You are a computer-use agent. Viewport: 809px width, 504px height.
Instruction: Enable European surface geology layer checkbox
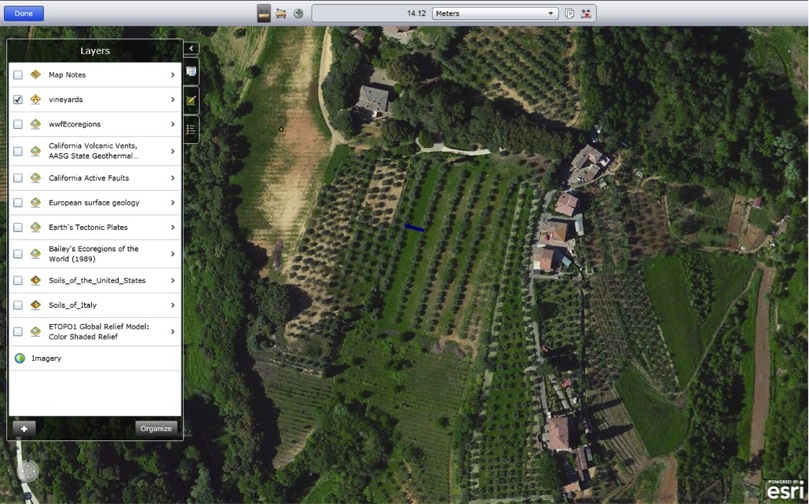pos(18,203)
